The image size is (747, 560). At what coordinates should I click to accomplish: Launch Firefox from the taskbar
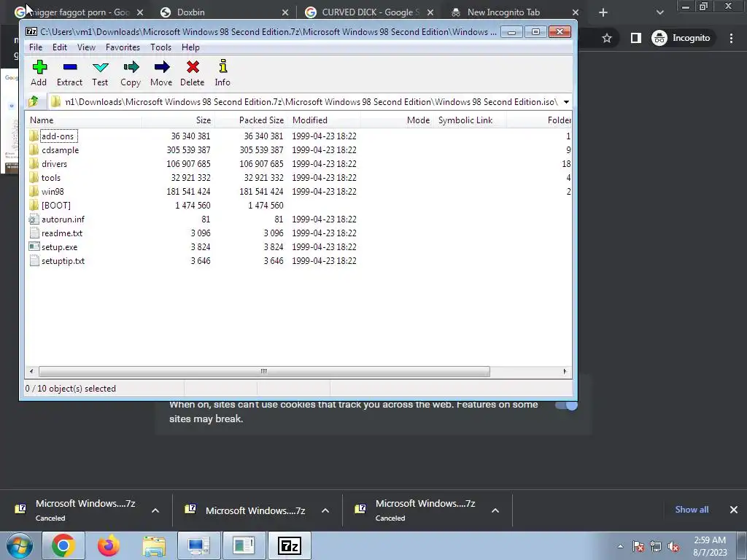point(109,545)
